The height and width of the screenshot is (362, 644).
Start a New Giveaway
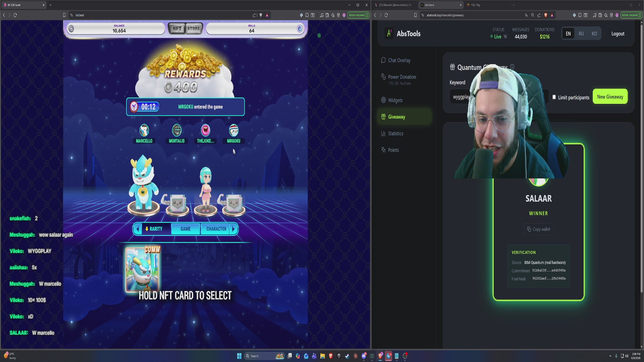pos(610,97)
